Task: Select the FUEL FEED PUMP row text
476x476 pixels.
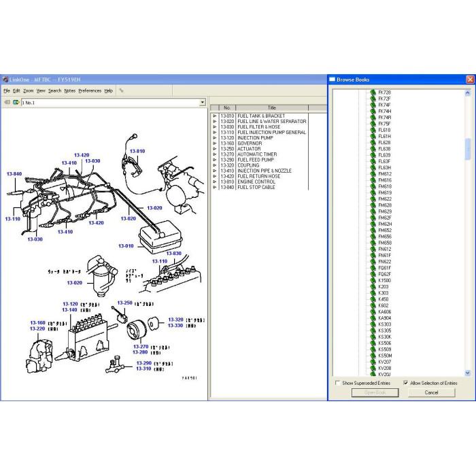Action: [256, 160]
